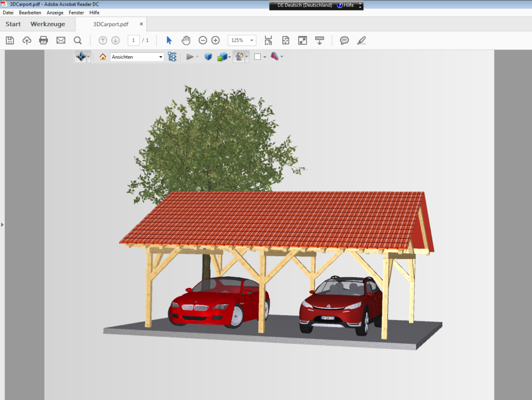Zoom in with the plus button
532x400 pixels.
pyautogui.click(x=215, y=40)
